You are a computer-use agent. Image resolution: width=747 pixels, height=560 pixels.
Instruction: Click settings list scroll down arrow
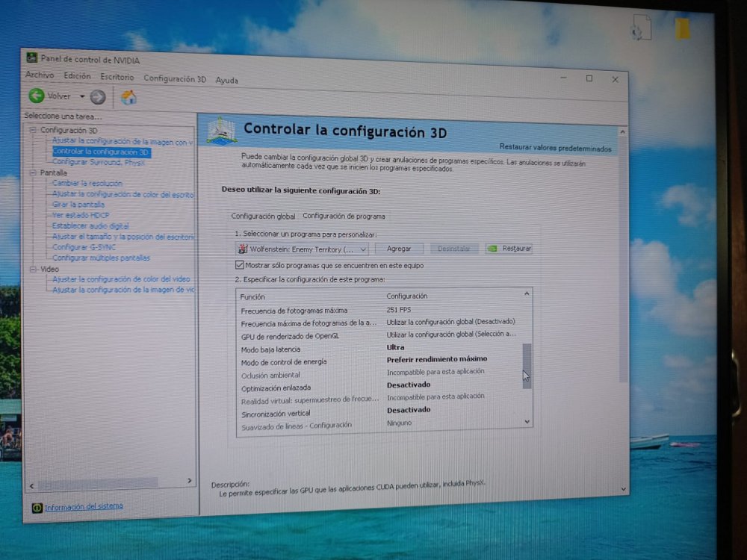pyautogui.click(x=527, y=421)
